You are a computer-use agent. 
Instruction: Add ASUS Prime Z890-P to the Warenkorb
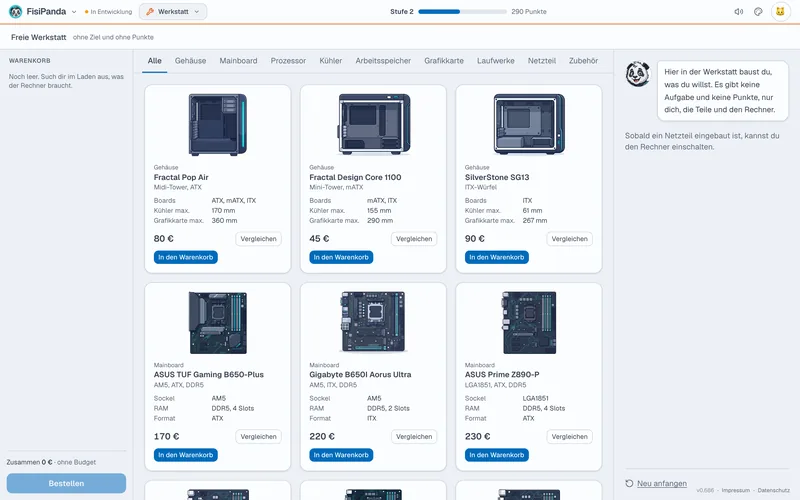point(497,455)
